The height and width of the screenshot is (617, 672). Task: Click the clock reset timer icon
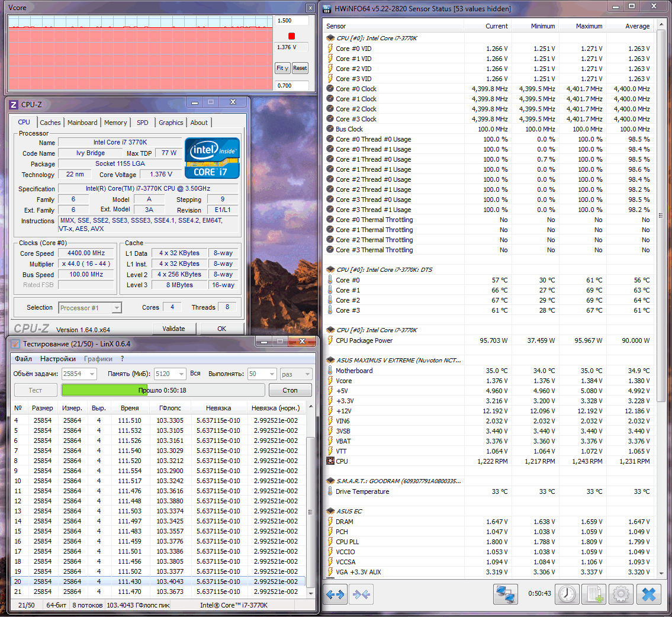[x=567, y=594]
